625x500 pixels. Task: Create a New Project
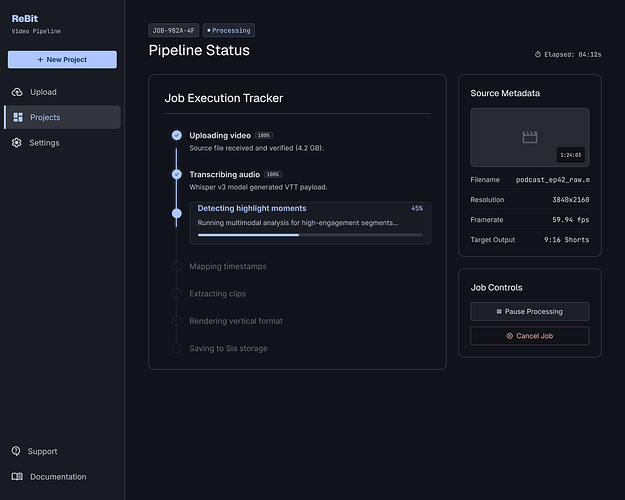tap(62, 59)
